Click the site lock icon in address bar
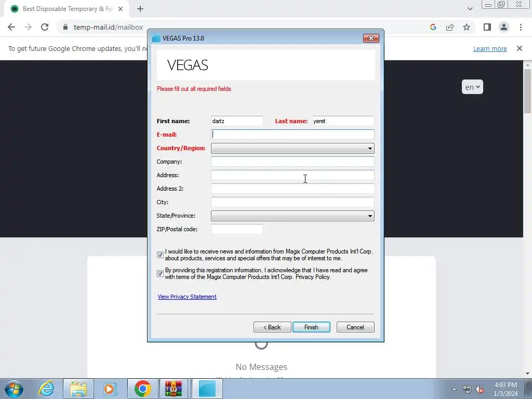The image size is (532, 399). [65, 27]
